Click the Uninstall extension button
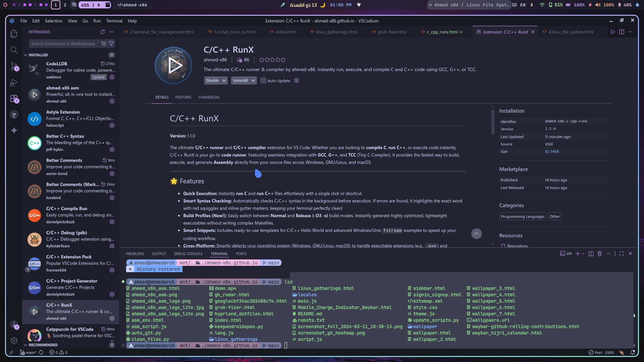The height and width of the screenshot is (362, 644). (240, 80)
